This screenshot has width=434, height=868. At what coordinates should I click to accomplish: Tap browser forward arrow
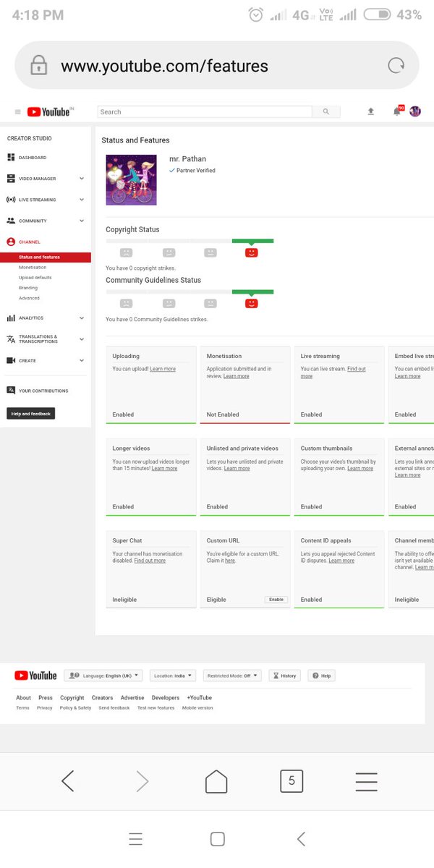(142, 781)
